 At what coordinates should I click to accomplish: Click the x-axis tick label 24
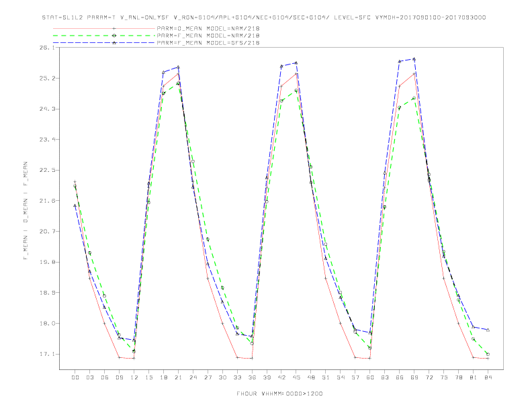(193, 377)
